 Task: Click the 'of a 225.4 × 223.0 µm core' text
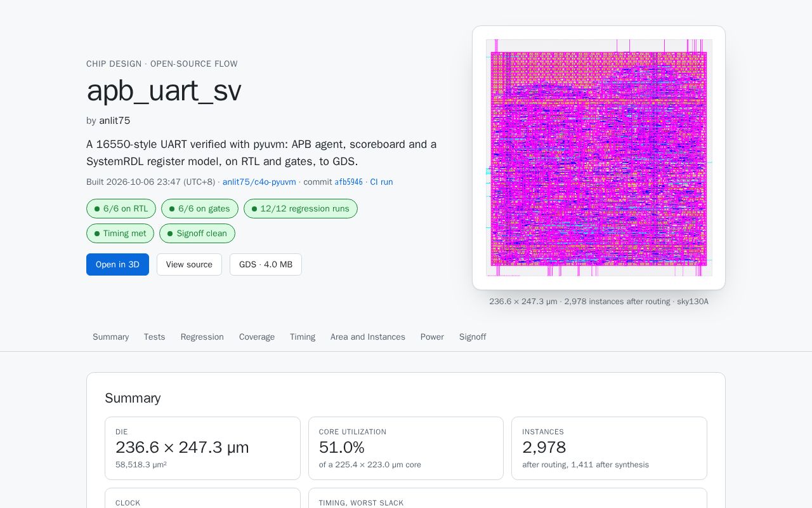370,465
